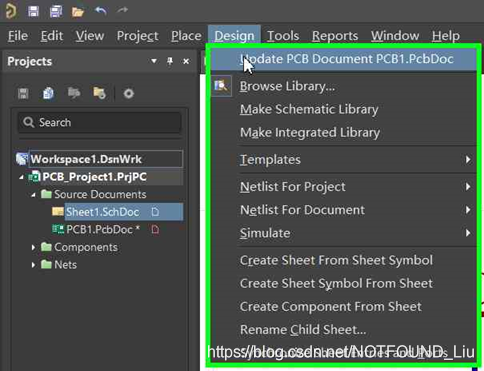
Task: Open the View menu
Action: 90,36
